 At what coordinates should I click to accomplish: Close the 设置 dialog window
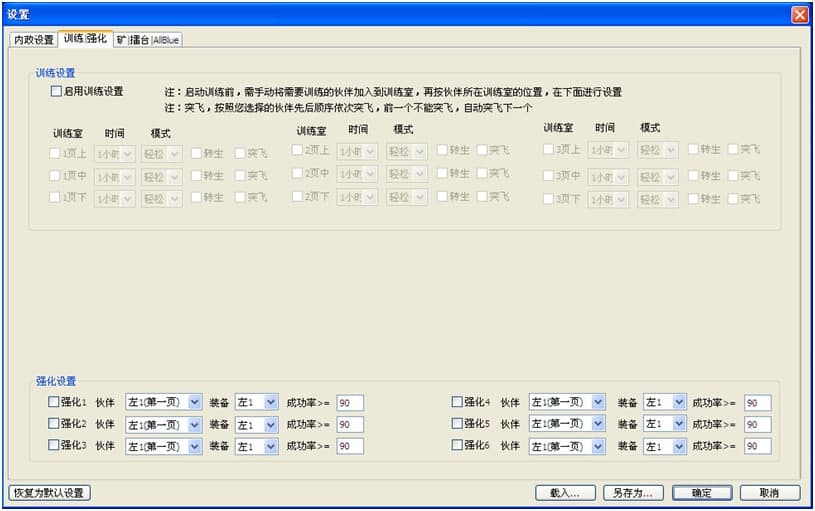799,15
